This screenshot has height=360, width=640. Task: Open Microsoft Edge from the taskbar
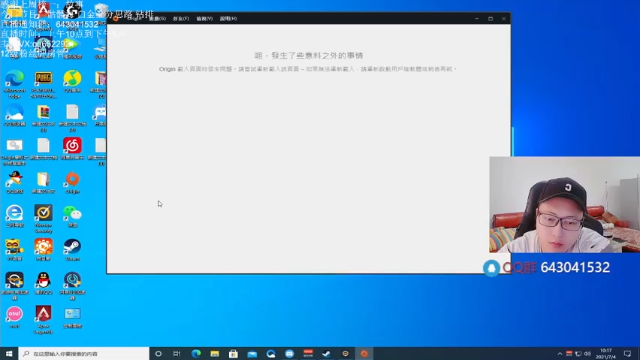point(196,353)
